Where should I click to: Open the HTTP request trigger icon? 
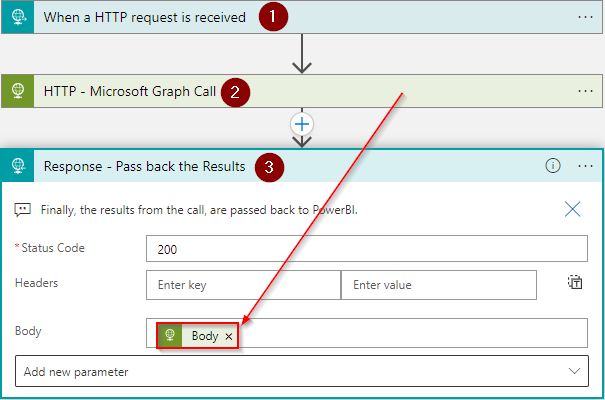coord(18,17)
